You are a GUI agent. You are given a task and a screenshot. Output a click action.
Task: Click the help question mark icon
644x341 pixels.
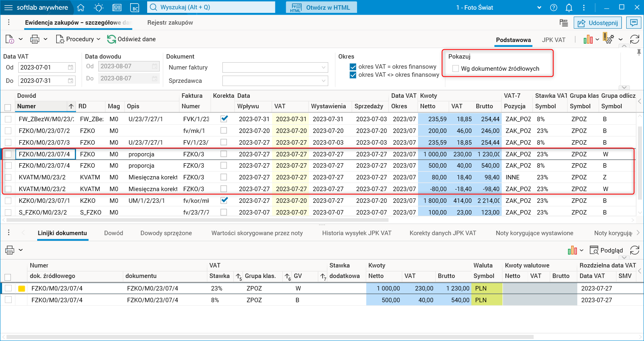[553, 8]
